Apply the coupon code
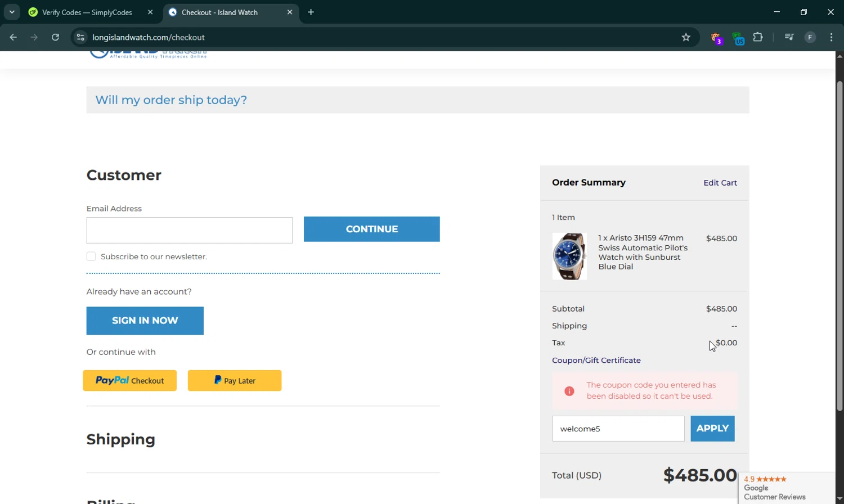This screenshot has height=504, width=844. 712,429
